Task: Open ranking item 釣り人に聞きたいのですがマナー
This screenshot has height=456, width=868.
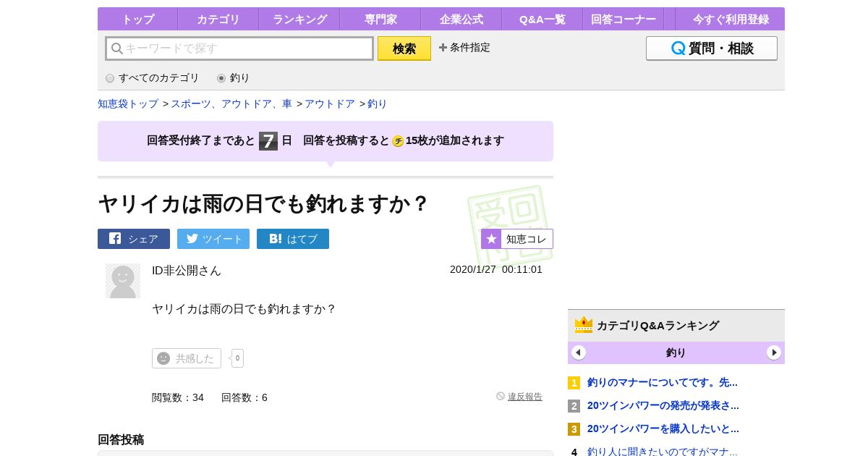Action: coord(663,452)
